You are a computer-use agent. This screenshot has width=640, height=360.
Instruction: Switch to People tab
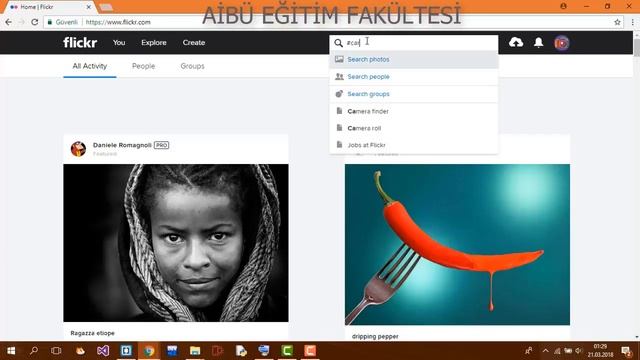(143, 66)
